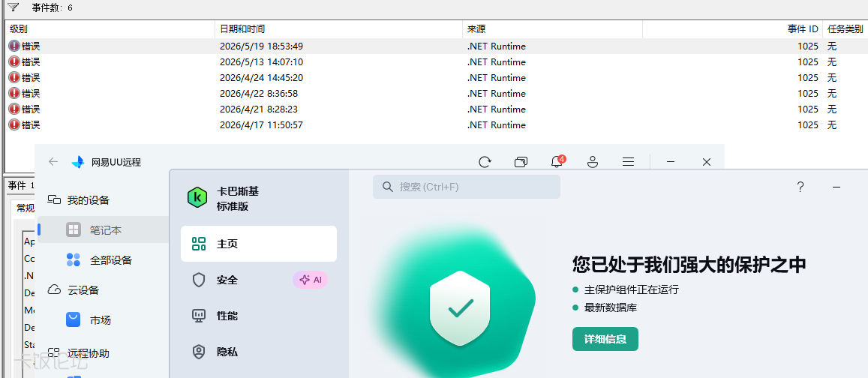Viewport: 868px width, 378px height.
Task: Select 我的设备 in the UU远程 sidebar
Action: coord(103,199)
